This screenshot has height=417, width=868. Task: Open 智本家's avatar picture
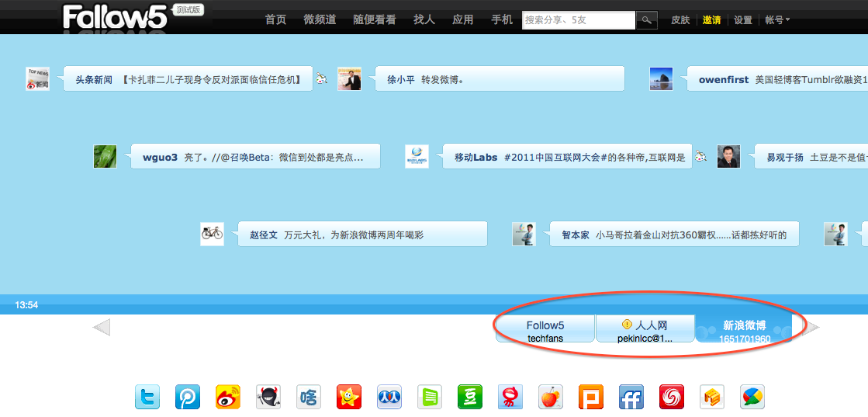[524, 234]
